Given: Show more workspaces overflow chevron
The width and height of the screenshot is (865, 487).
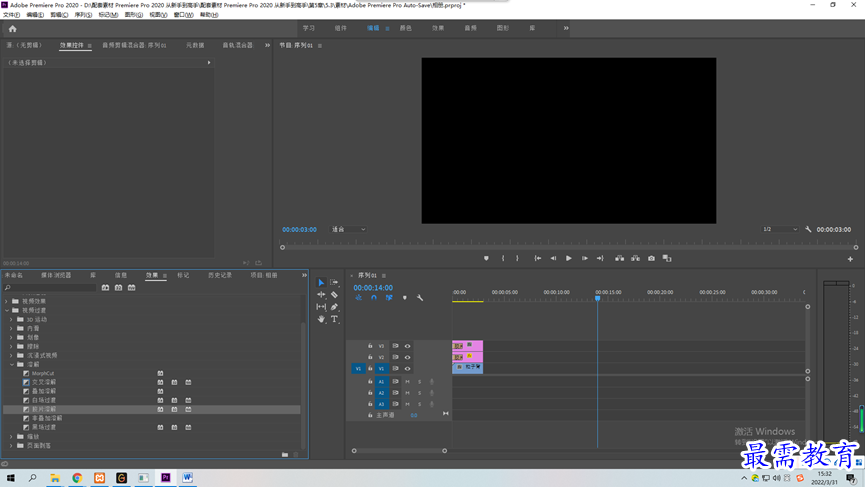Looking at the screenshot, I should coord(566,28).
